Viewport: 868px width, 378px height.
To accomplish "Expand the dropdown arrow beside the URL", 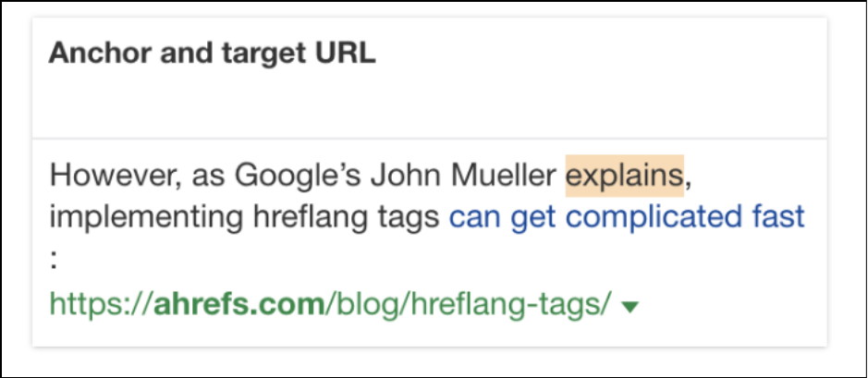I will (630, 308).
